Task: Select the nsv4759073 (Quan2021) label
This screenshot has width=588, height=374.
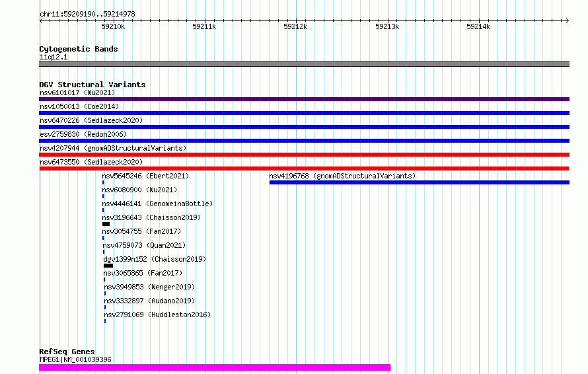Action: [145, 245]
